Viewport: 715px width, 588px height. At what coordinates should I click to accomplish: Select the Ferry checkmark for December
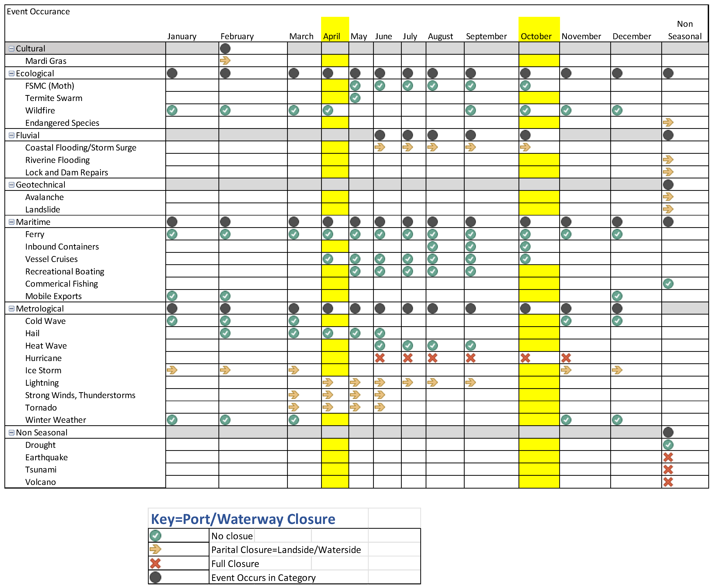click(617, 234)
